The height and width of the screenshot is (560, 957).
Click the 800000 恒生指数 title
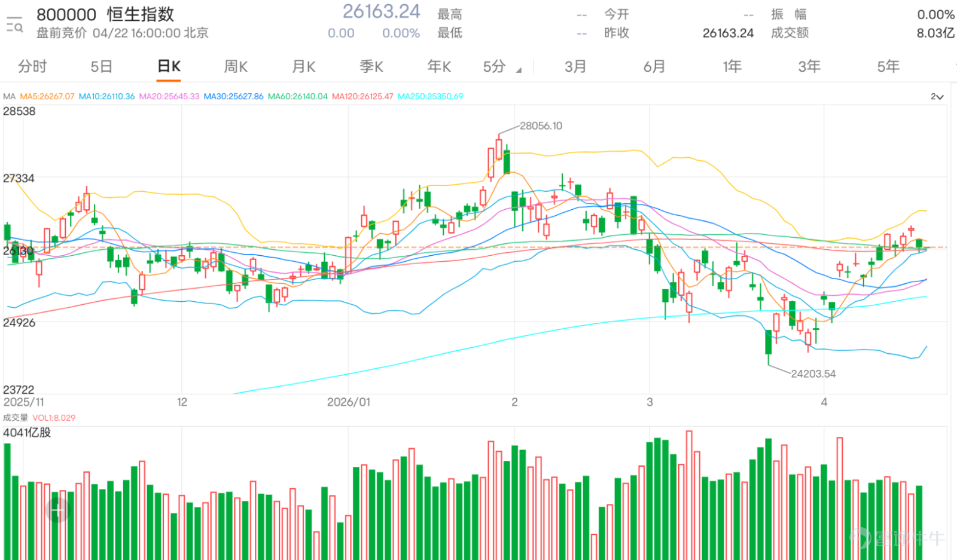pos(105,14)
